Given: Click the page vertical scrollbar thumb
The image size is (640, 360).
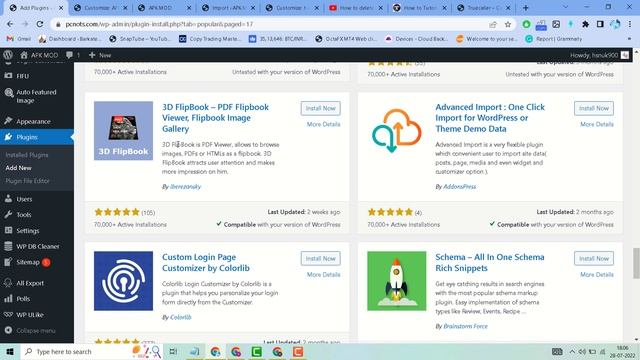Looking at the screenshot, I should 636,263.
